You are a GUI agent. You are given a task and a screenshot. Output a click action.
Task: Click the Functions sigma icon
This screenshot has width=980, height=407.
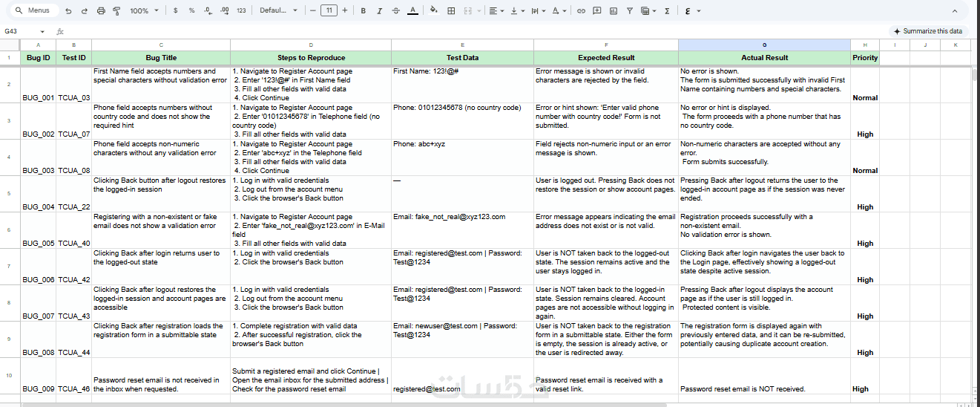point(667,11)
